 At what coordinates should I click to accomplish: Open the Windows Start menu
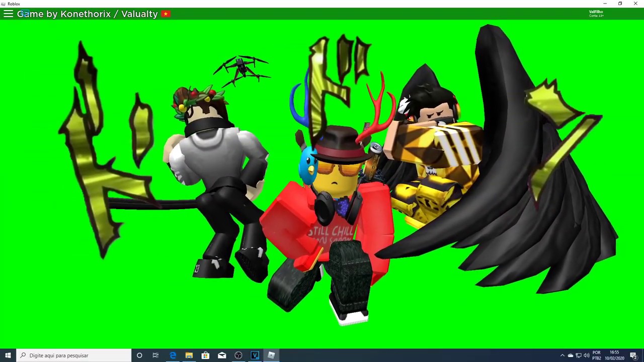click(8, 355)
